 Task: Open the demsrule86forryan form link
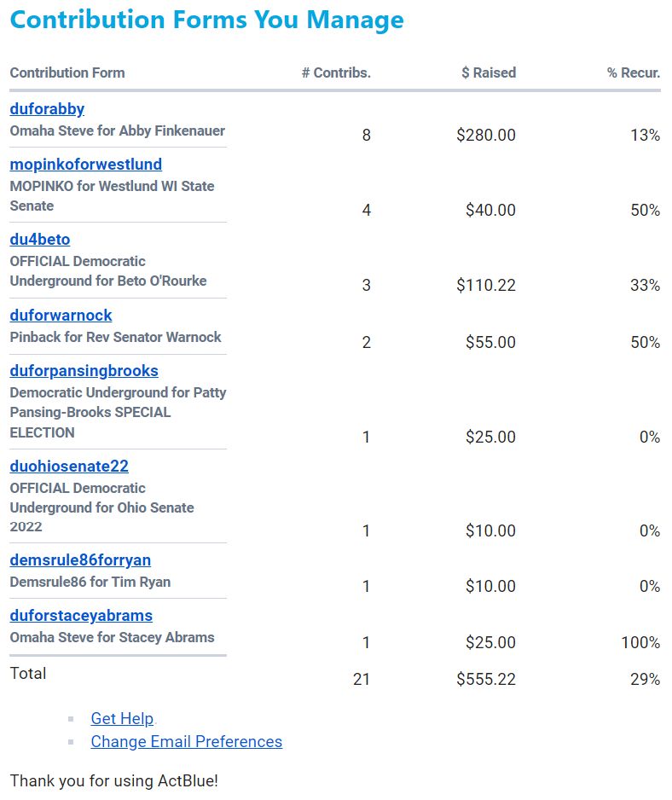coord(80,560)
